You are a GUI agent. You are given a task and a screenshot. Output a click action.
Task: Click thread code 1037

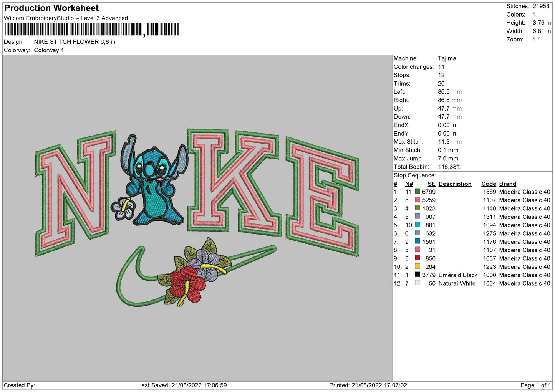pos(490,258)
